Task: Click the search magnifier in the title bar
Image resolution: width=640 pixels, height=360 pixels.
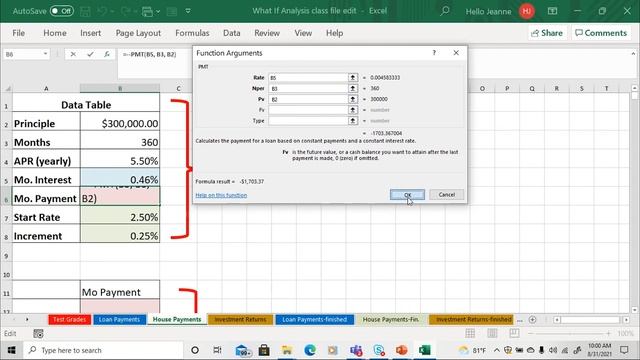Action: [x=445, y=11]
